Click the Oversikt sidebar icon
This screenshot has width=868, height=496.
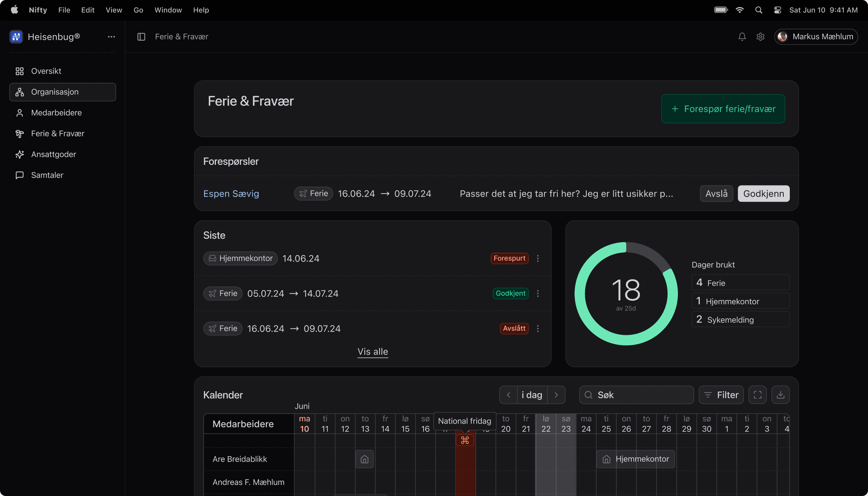click(20, 71)
